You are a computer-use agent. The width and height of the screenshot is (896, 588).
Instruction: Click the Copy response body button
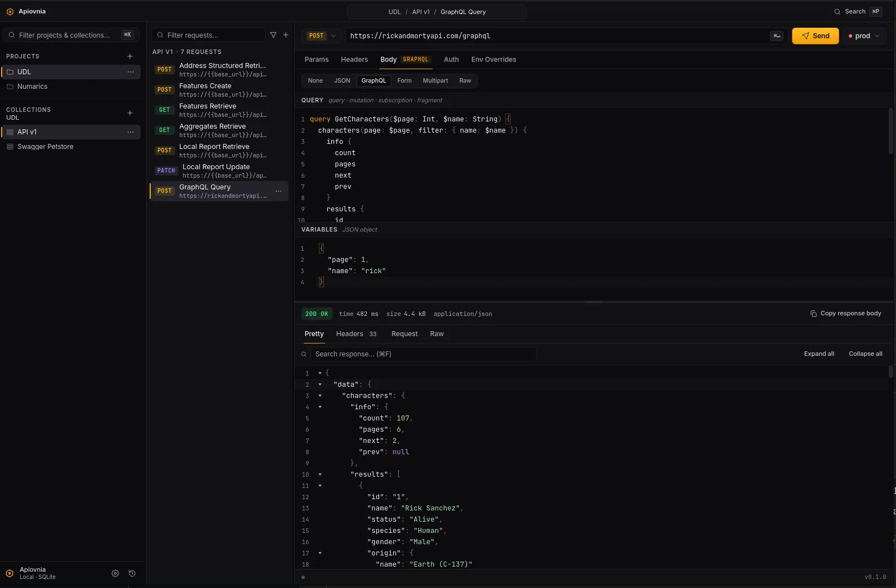(x=845, y=314)
